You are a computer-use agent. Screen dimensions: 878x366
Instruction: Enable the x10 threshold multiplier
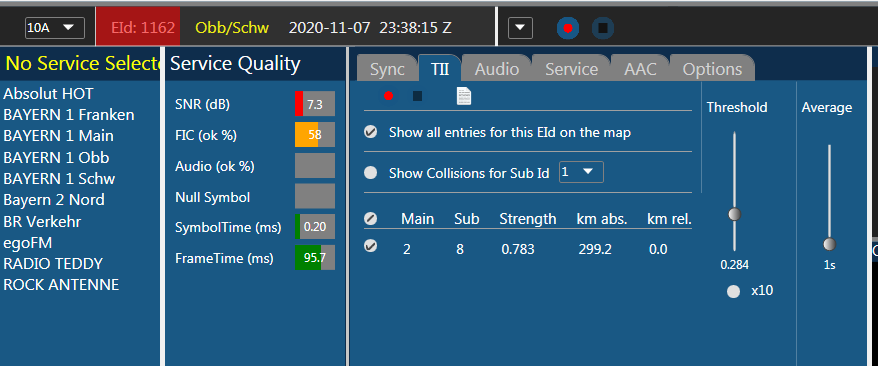733,291
